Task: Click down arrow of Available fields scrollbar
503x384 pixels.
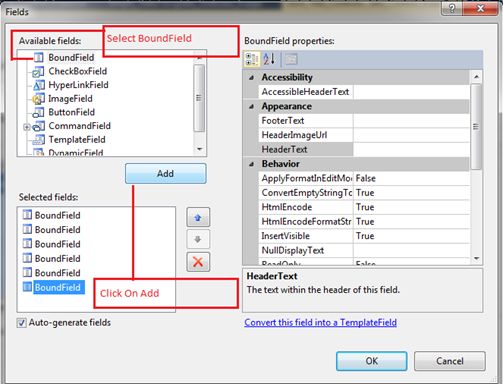Action: (199, 149)
